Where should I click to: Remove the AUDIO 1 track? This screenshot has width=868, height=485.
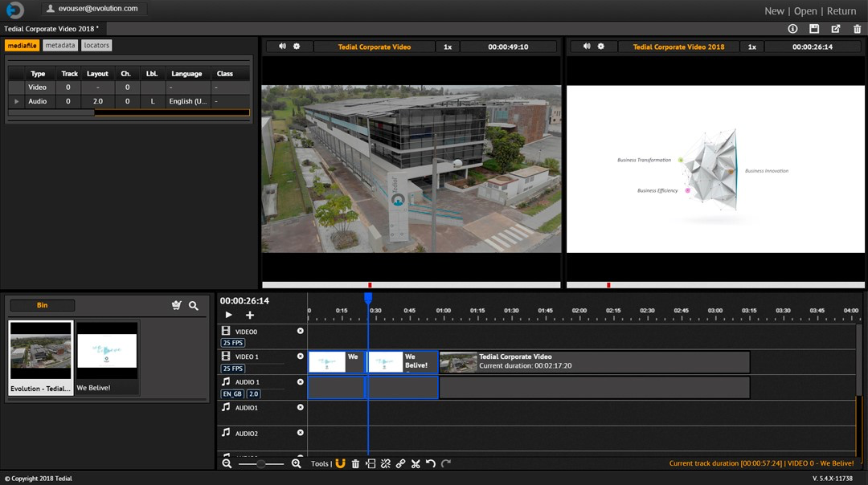pos(300,381)
